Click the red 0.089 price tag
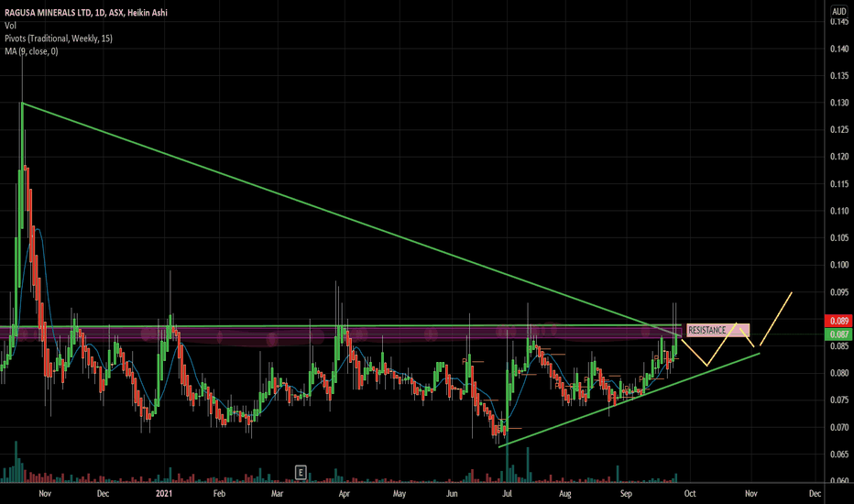Screen dimensions: 854x504 pyautogui.click(x=838, y=321)
